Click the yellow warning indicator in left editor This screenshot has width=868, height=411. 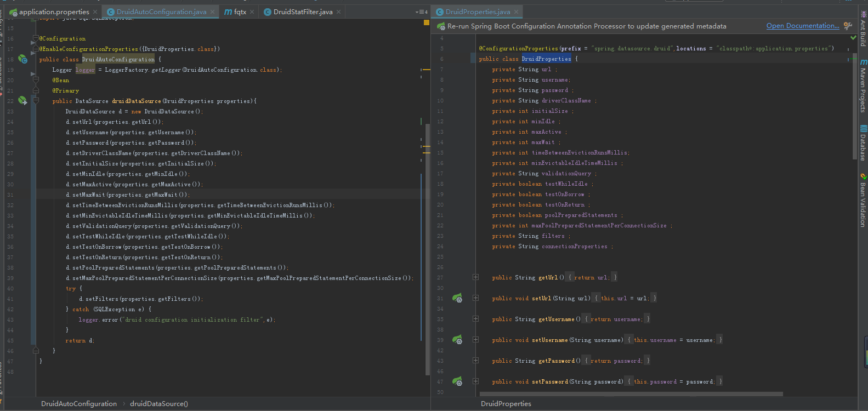pyautogui.click(x=426, y=22)
